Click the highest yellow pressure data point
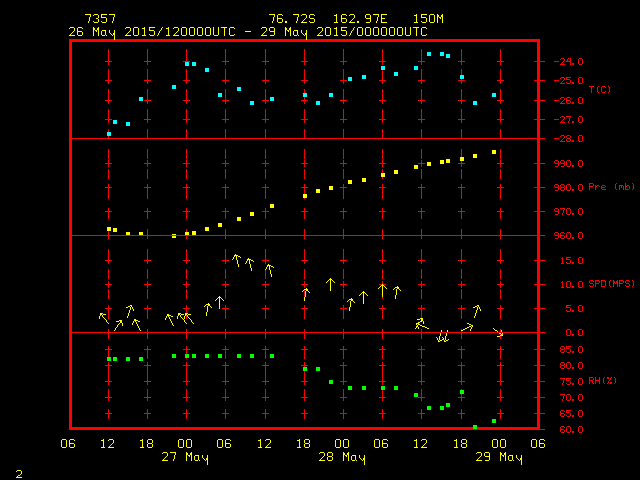640x480 pixels. (494, 152)
